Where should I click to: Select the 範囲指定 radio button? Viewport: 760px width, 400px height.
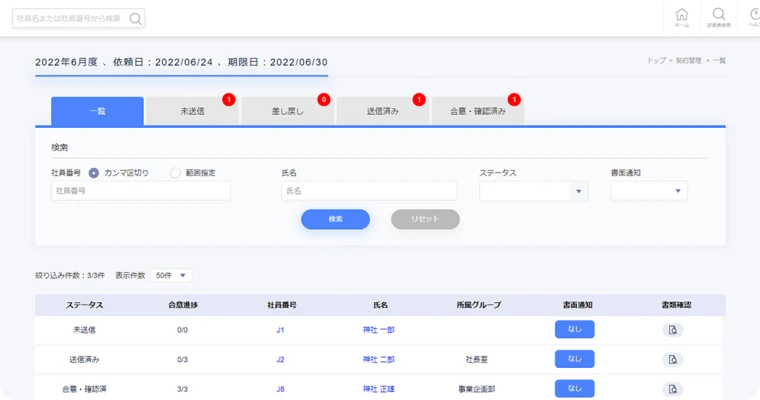[175, 173]
